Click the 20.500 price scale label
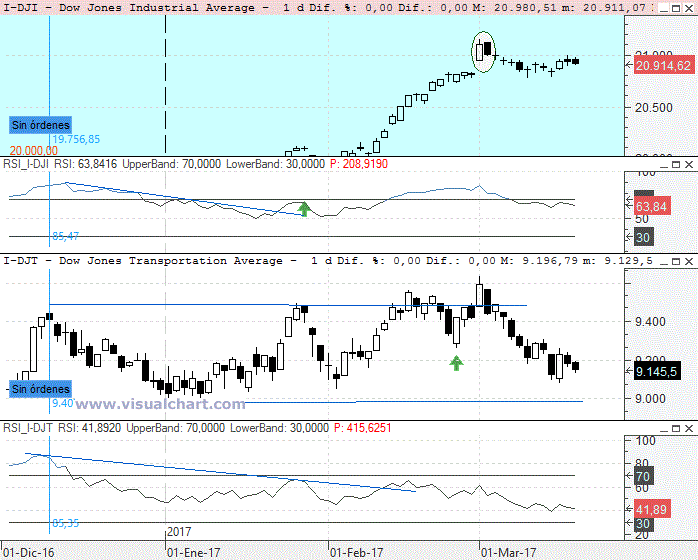698x560 pixels. pyautogui.click(x=653, y=108)
